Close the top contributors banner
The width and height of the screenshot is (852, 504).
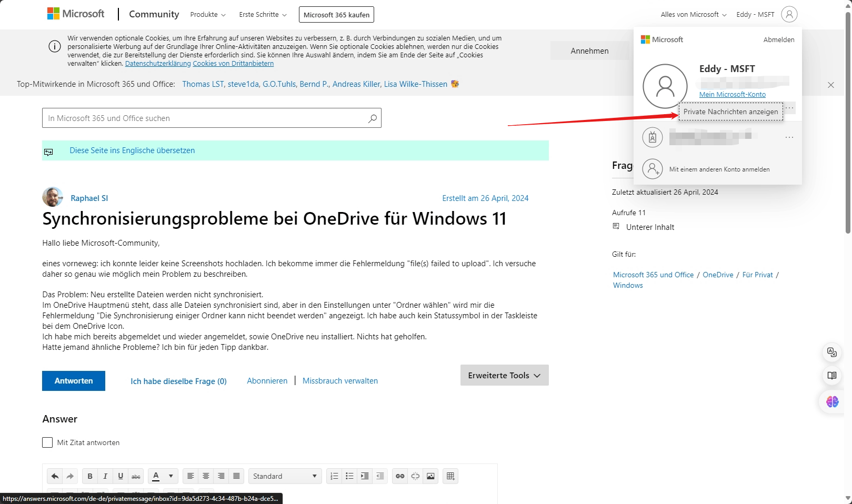(x=831, y=85)
